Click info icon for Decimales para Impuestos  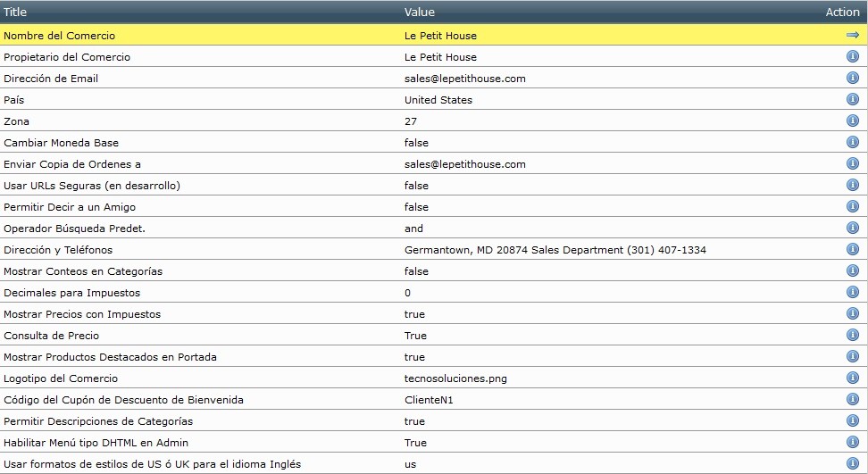(x=852, y=293)
